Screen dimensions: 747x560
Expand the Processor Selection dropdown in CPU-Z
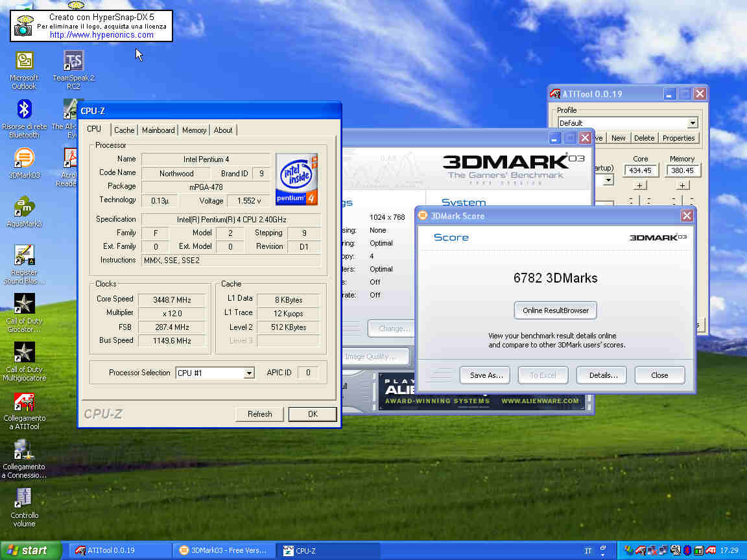pos(249,373)
